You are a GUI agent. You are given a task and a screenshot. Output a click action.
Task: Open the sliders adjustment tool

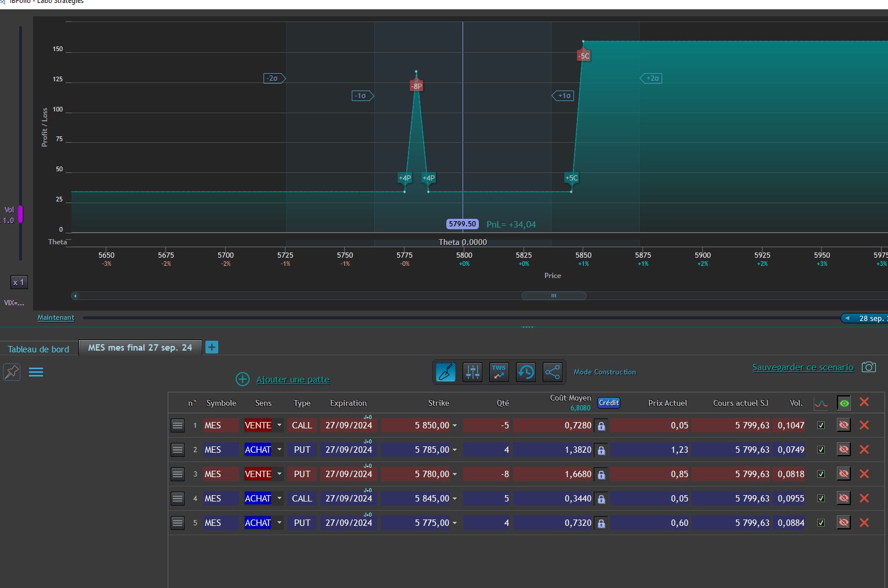pyautogui.click(x=472, y=371)
